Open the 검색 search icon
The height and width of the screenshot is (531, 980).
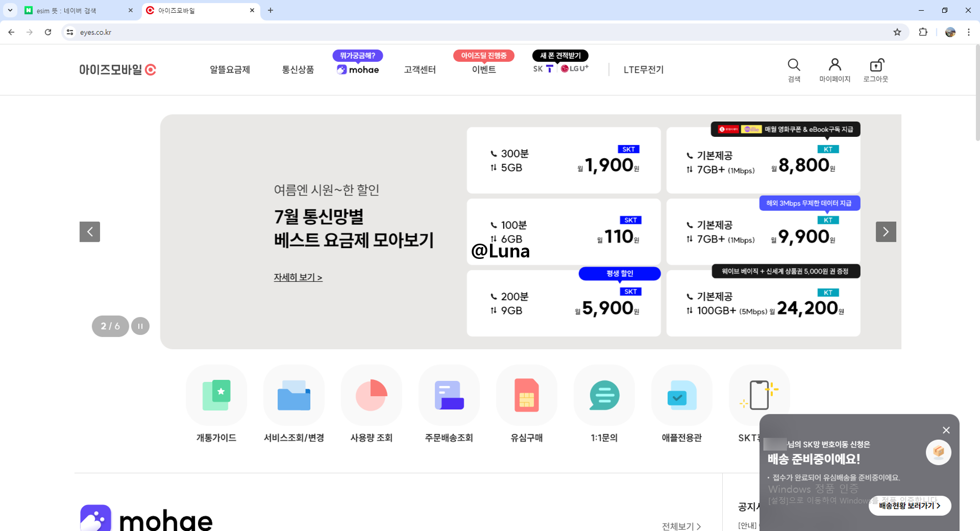pyautogui.click(x=794, y=70)
